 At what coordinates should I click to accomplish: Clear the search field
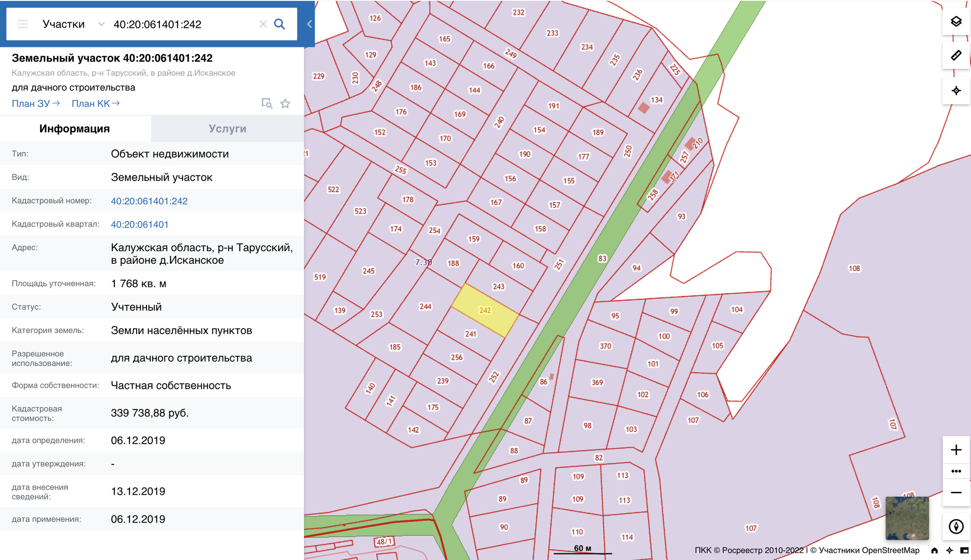262,24
